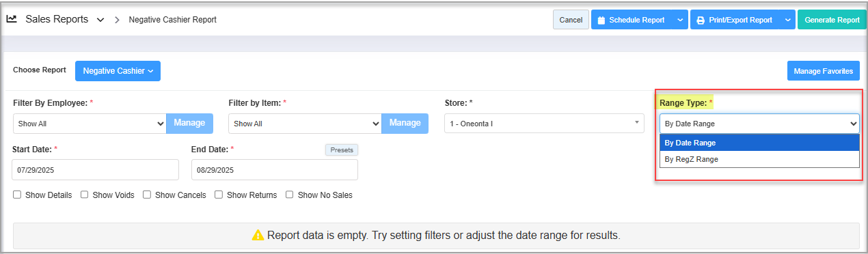868x254 pixels.
Task: Click the Sales Reports chart icon
Action: (12, 20)
